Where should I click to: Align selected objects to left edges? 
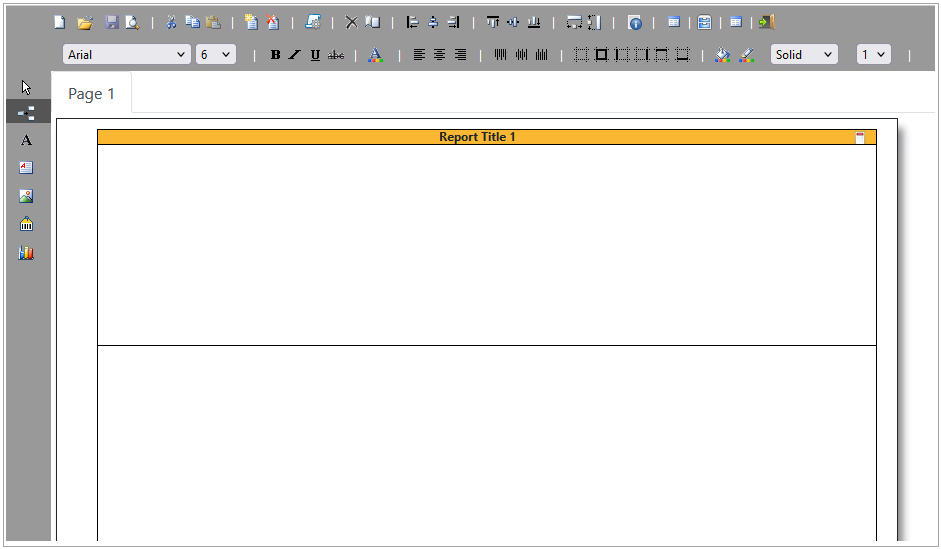coord(412,22)
